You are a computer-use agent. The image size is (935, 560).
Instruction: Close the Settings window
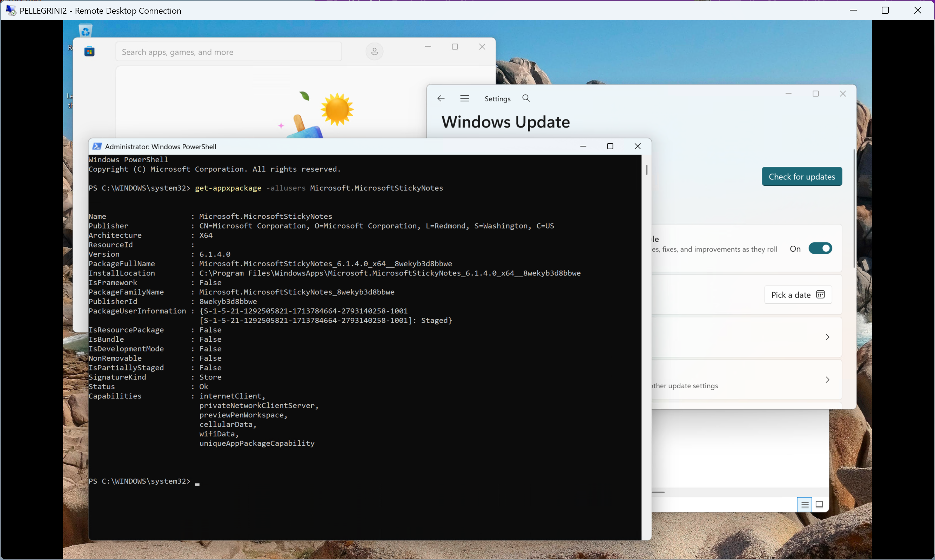point(842,94)
